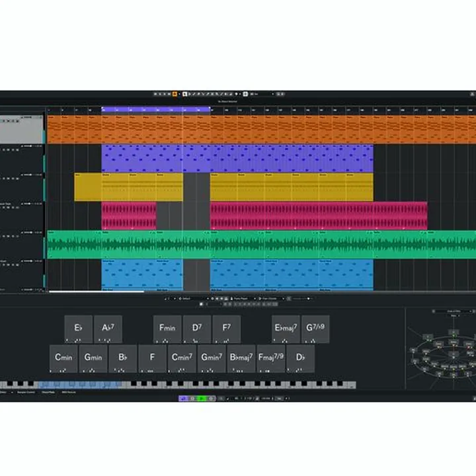Open the Plain Chords pattern dropdown
Image resolution: width=476 pixels, height=476 pixels.
click(271, 299)
